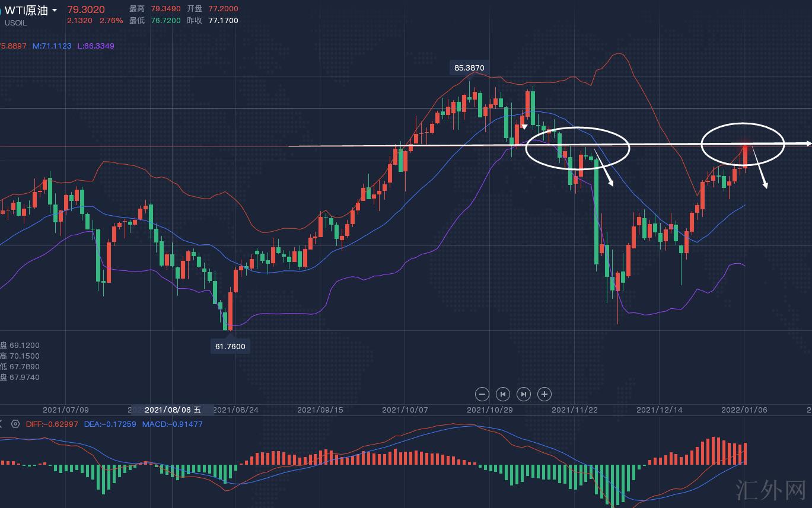
Task: Jump to the earliest candle (skip-back icon)
Action: point(503,394)
